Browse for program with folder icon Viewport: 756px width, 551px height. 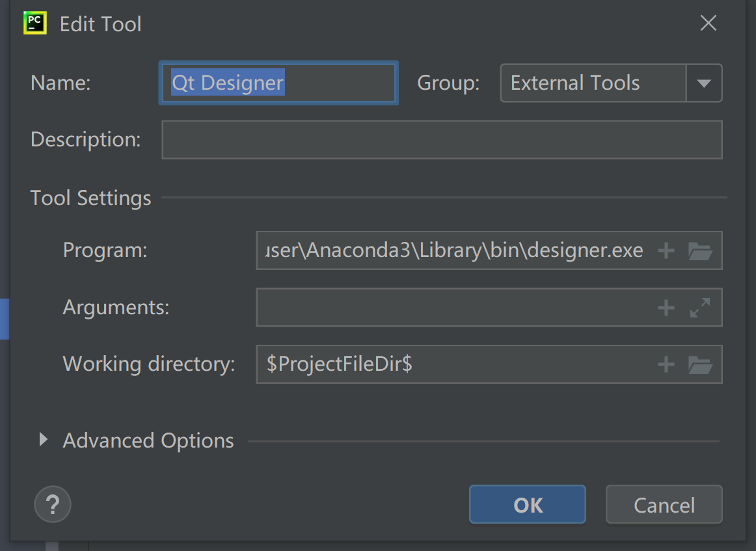700,250
